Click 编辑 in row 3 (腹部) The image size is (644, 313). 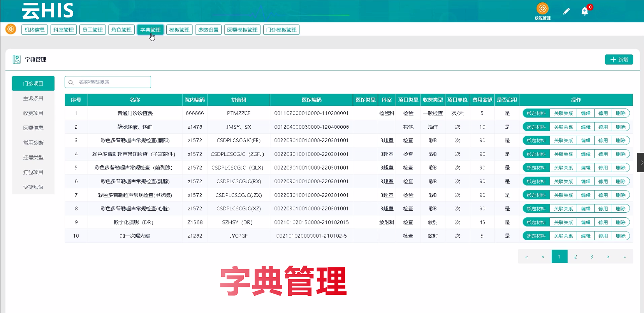(586, 141)
